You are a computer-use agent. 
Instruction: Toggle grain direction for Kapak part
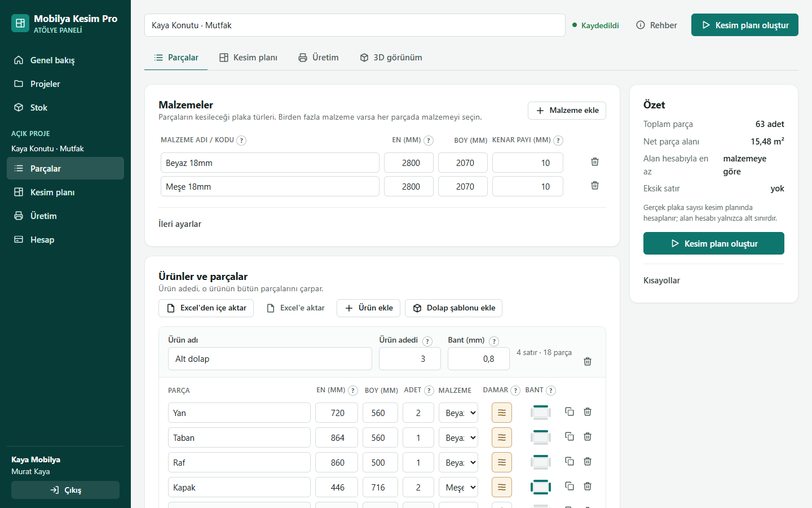(x=502, y=487)
